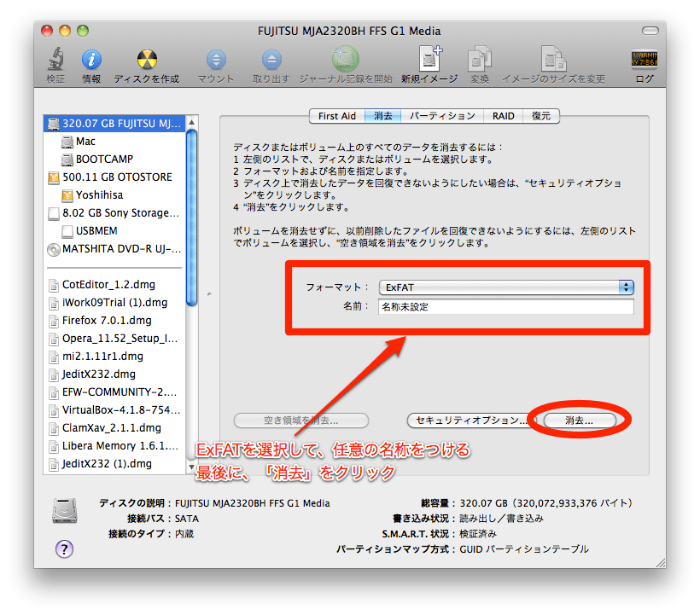This screenshot has width=700, height=615.
Task: Select iWork09Trial (1).dmg image
Action: point(114,302)
